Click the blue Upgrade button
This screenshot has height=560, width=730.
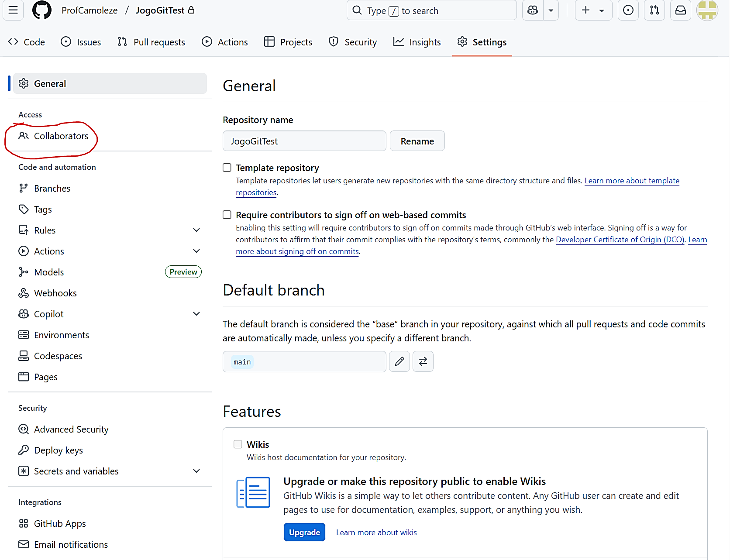tap(304, 532)
